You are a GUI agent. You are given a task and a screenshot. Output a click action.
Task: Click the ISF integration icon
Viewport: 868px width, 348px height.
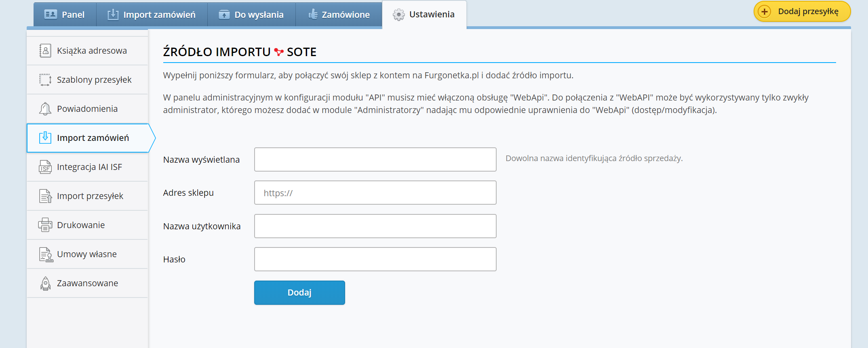pos(45,167)
